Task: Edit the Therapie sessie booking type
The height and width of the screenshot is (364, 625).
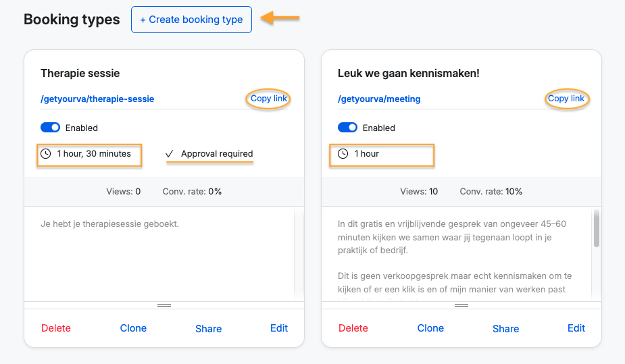Action: 279,328
